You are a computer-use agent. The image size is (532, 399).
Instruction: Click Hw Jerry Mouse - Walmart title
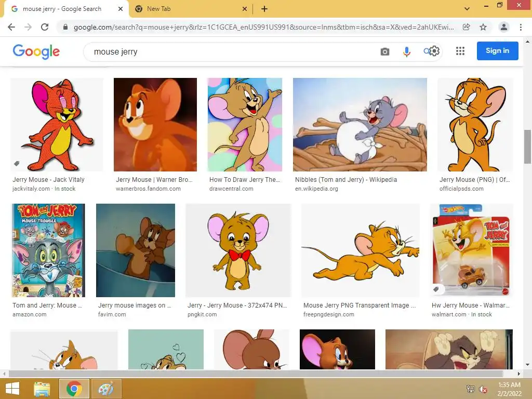(471, 305)
